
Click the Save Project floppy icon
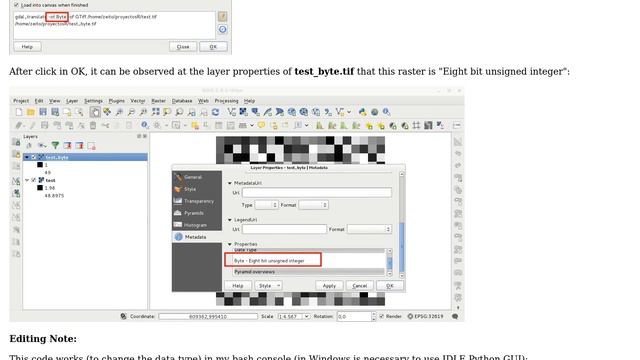pos(43,112)
